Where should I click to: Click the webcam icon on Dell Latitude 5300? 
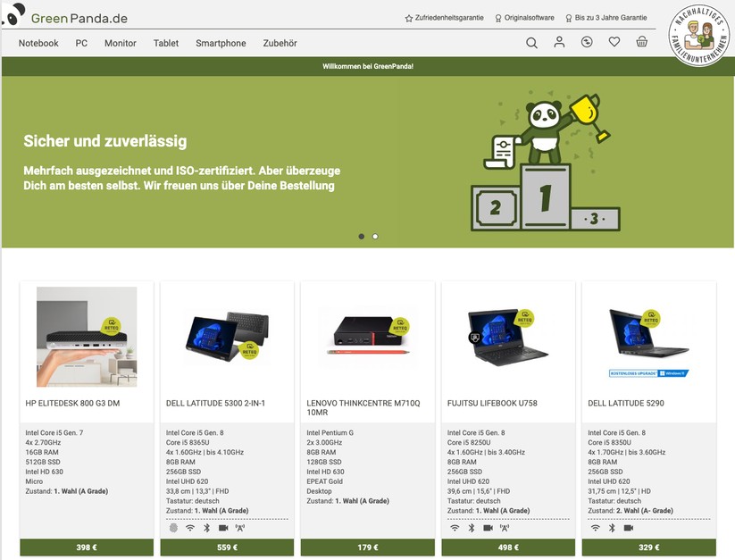[x=223, y=528]
